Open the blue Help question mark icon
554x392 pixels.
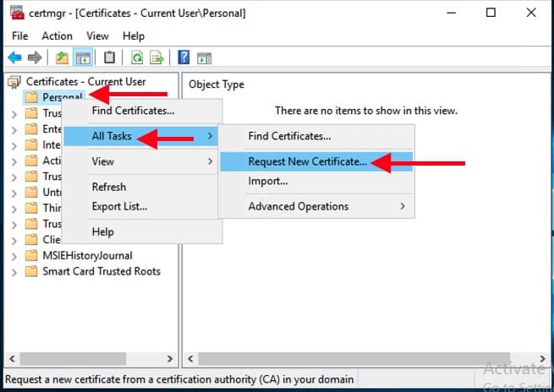[x=184, y=57]
